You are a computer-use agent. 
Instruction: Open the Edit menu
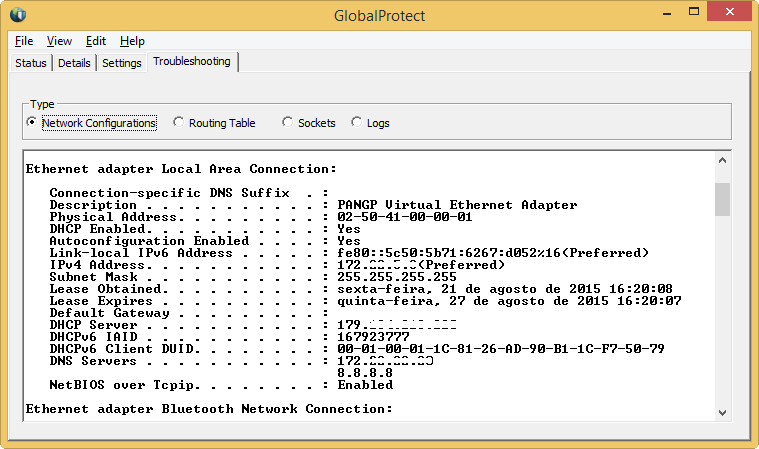coord(95,41)
